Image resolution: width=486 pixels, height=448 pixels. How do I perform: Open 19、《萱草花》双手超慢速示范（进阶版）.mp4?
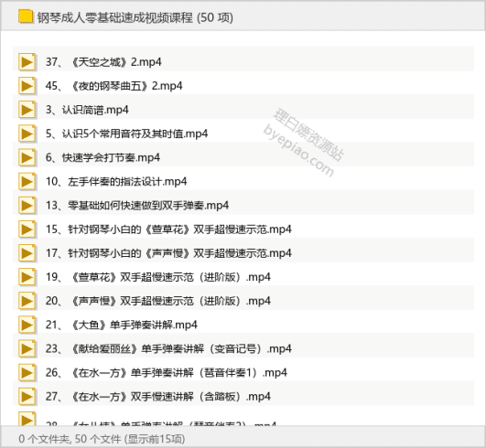(158, 277)
